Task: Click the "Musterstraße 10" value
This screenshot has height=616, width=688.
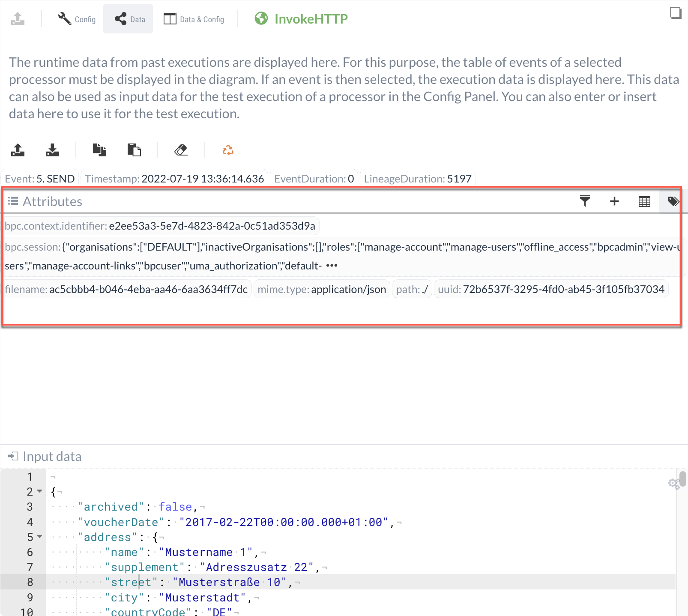Action: tap(230, 582)
